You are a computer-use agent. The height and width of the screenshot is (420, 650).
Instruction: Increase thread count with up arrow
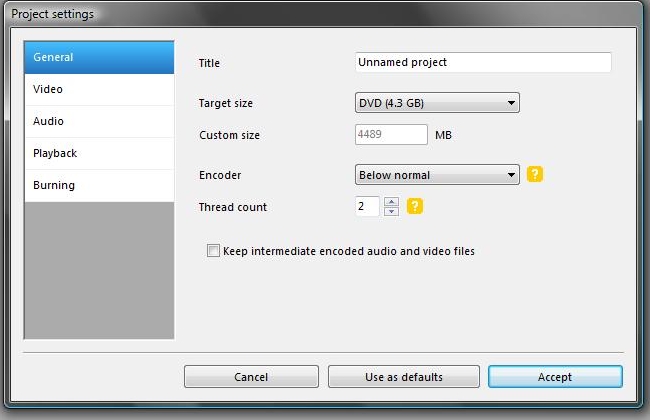tap(391, 202)
